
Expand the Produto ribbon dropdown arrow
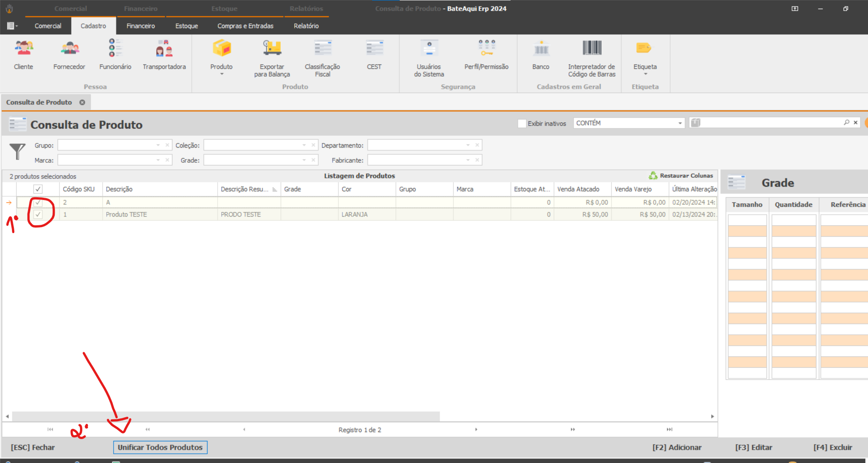click(x=222, y=74)
